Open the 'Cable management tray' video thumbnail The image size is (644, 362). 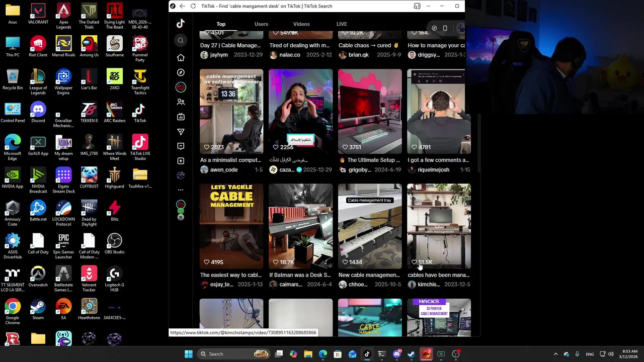pos(370,226)
